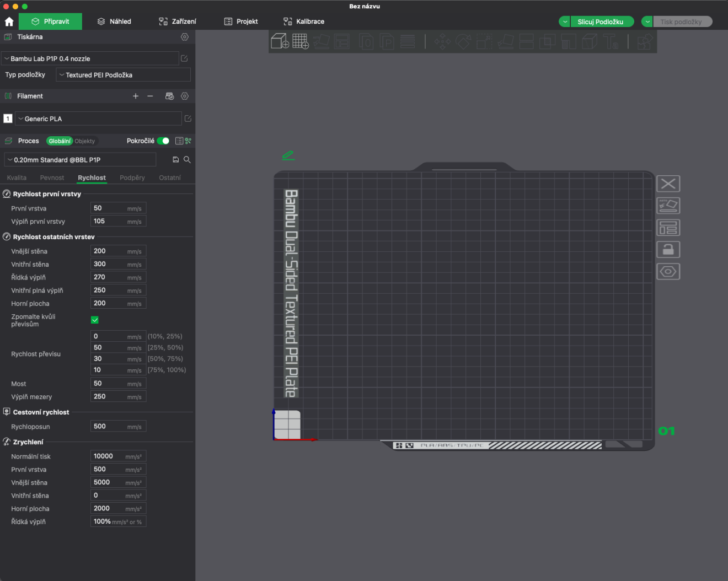
Task: Click the Vnitřní stěna speed field 300
Action: (x=118, y=264)
